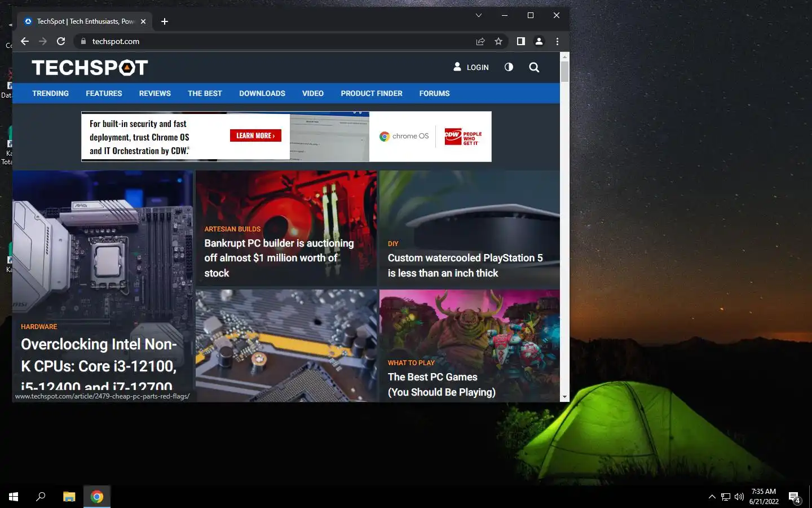Viewport: 812px width, 508px height.
Task: Open the PRODUCT FINDER menu item
Action: [x=372, y=94]
